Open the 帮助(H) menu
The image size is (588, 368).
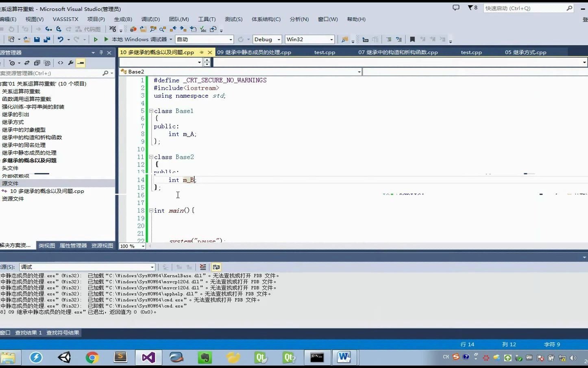(x=356, y=19)
